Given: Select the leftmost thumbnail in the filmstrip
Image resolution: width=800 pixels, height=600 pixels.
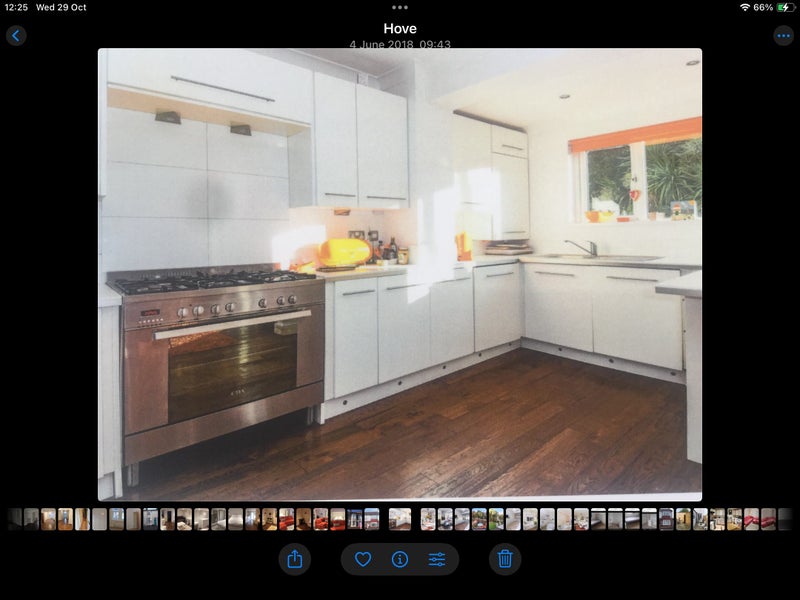Looking at the screenshot, I should [x=15, y=519].
